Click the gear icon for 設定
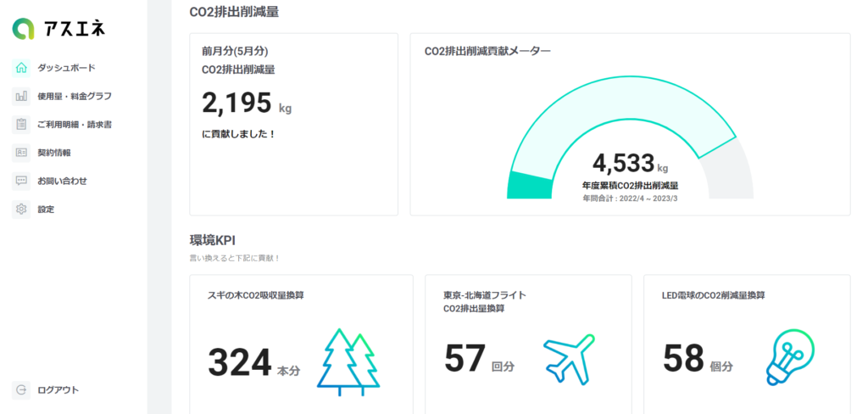The height and width of the screenshot is (414, 868). pos(21,209)
